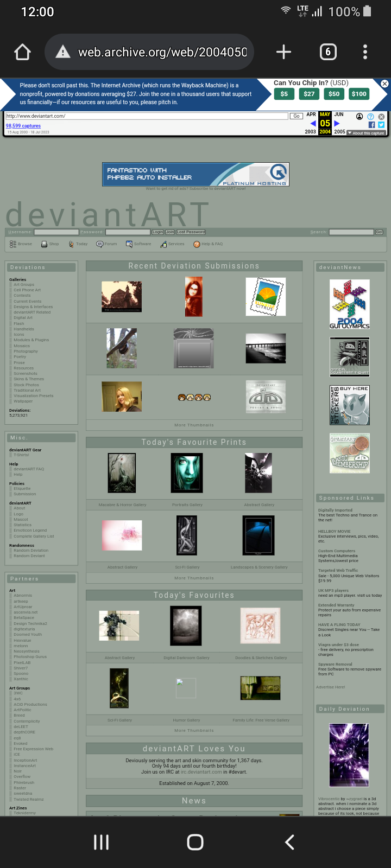Open Wayback user account icon
Screen dimensions: 391x868
pyautogui.click(x=360, y=117)
